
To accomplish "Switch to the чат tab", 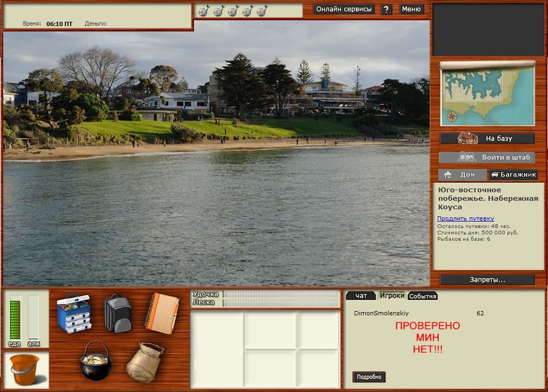I will pos(361,296).
